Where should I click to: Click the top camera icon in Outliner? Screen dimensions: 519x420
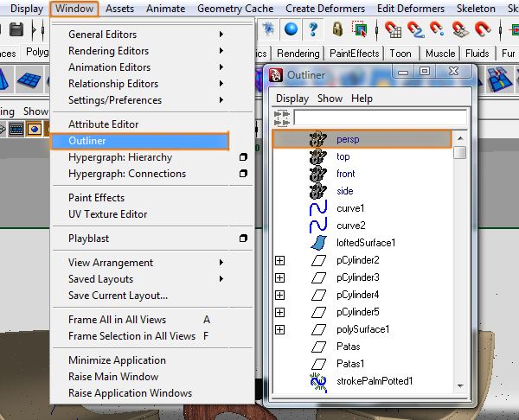tap(318, 156)
